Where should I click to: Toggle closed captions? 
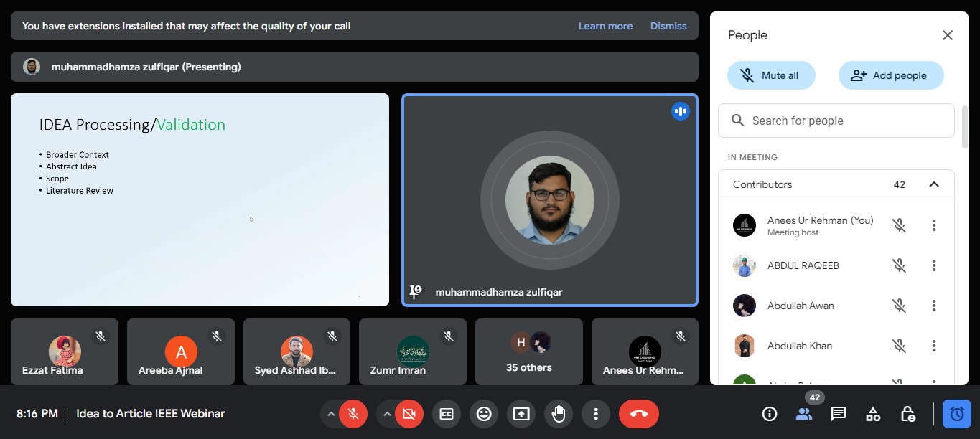pos(447,414)
